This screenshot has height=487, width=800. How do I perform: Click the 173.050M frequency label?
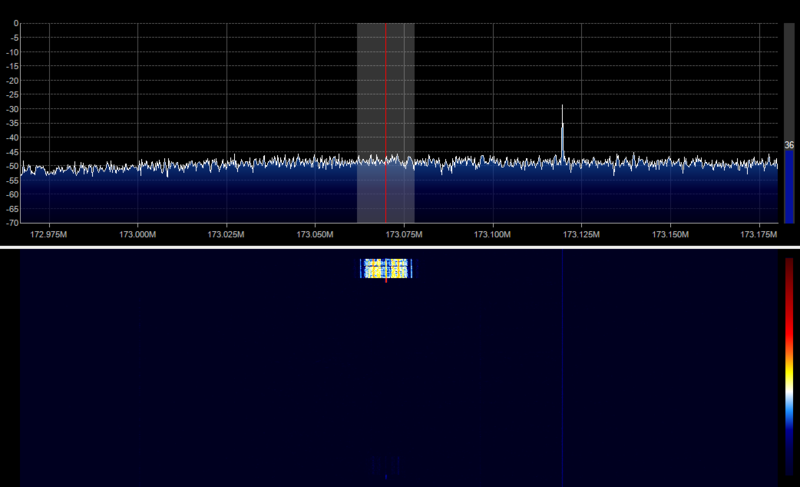click(x=315, y=235)
